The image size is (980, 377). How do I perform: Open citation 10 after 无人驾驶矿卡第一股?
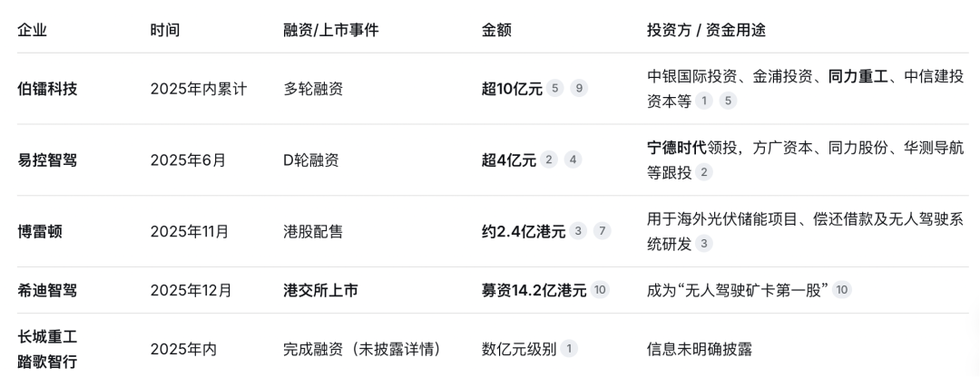[842, 290]
